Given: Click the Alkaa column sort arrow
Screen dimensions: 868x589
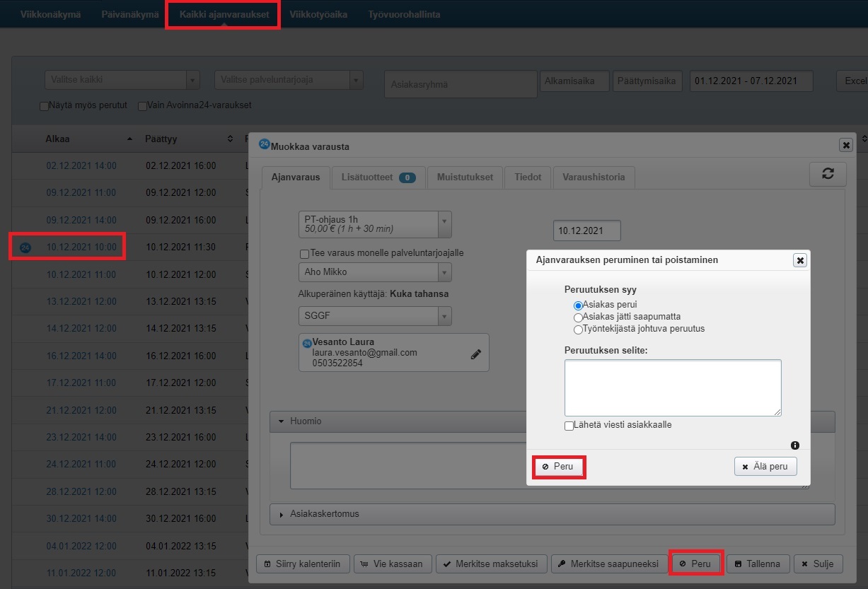Looking at the screenshot, I should (x=129, y=139).
